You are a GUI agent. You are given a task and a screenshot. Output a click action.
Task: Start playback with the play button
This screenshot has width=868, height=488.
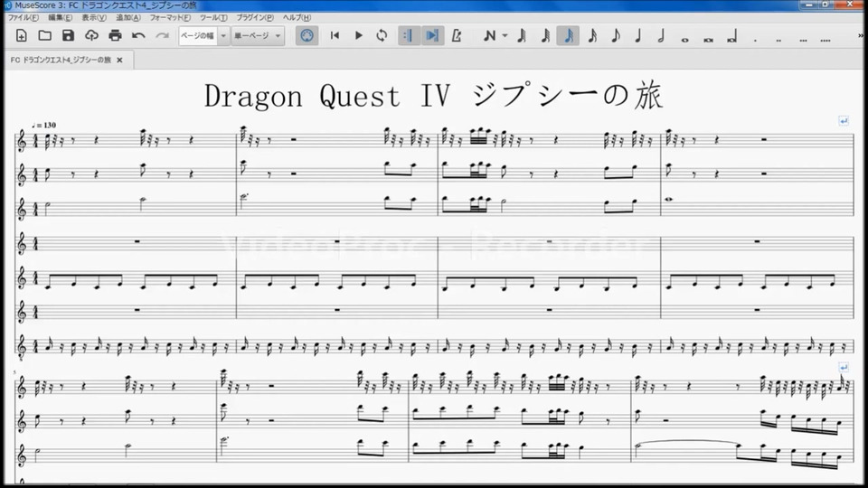coord(358,35)
